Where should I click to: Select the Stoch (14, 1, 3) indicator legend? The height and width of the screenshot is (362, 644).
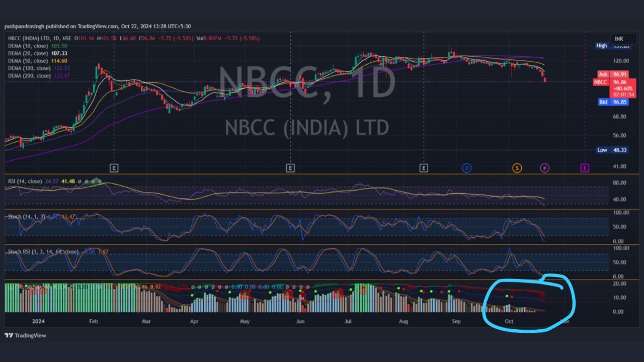click(x=27, y=216)
